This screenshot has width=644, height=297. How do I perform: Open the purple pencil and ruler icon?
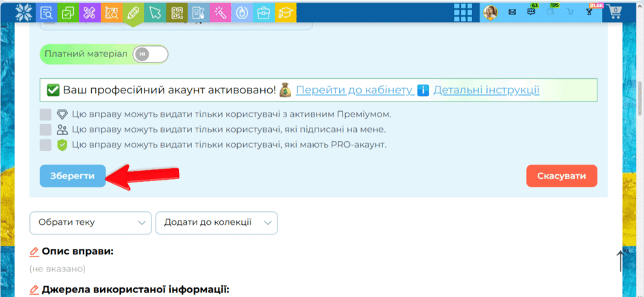pos(90,13)
